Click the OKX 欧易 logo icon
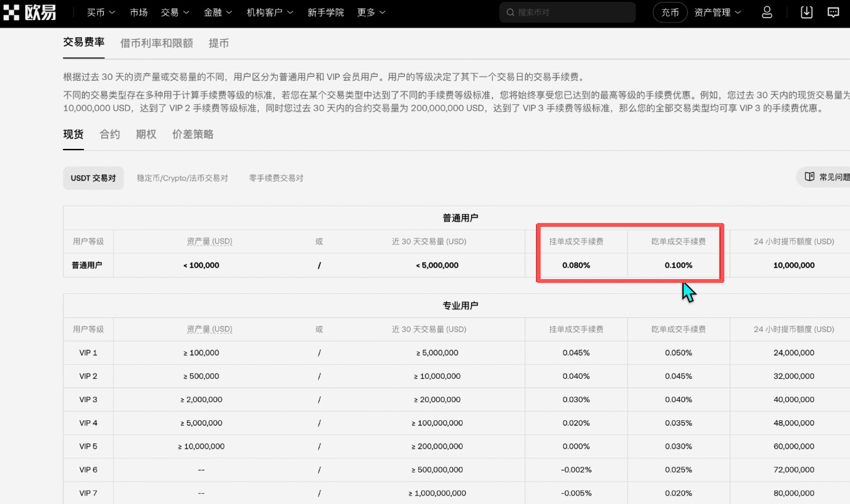 (11, 12)
